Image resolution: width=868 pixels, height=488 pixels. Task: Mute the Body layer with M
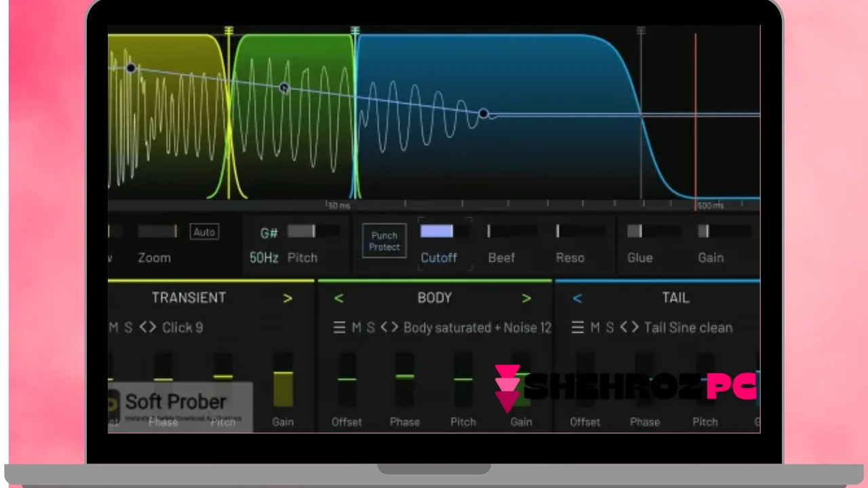click(x=357, y=328)
